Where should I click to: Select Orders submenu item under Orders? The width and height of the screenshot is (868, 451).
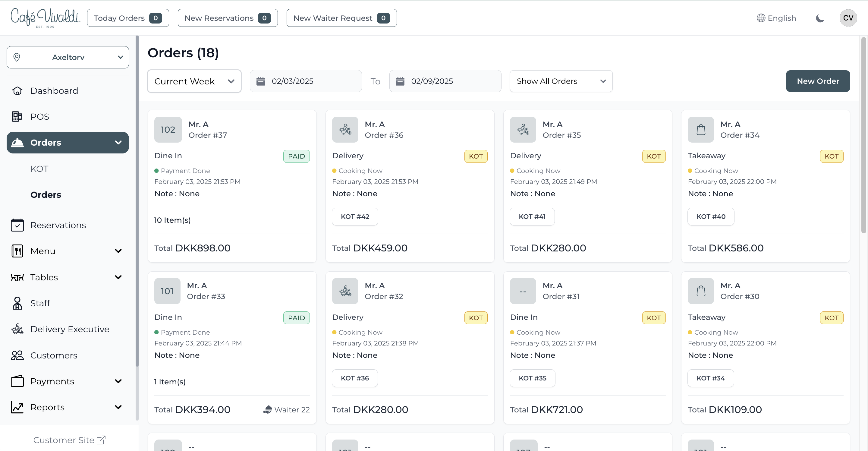click(46, 195)
